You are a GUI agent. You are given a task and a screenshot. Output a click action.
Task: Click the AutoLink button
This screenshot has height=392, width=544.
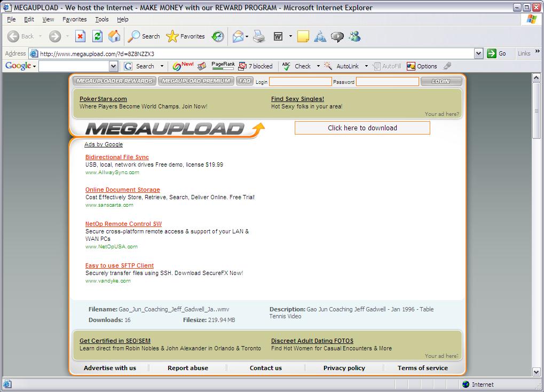tap(341, 66)
